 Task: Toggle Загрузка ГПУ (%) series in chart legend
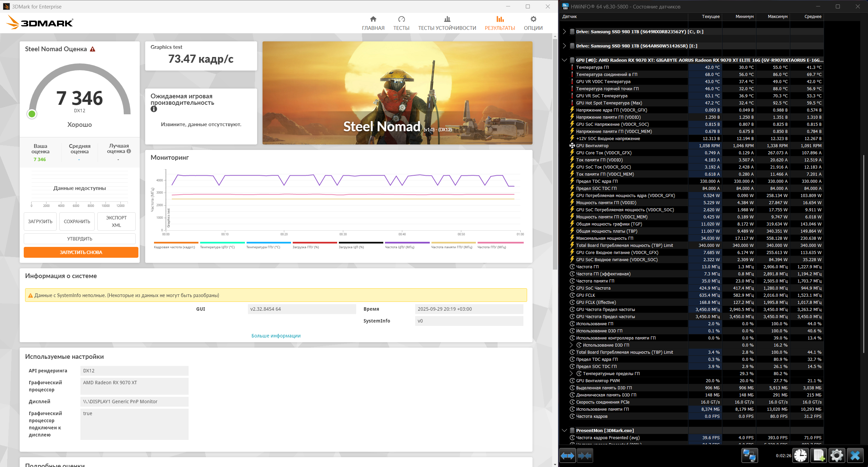tap(315, 245)
